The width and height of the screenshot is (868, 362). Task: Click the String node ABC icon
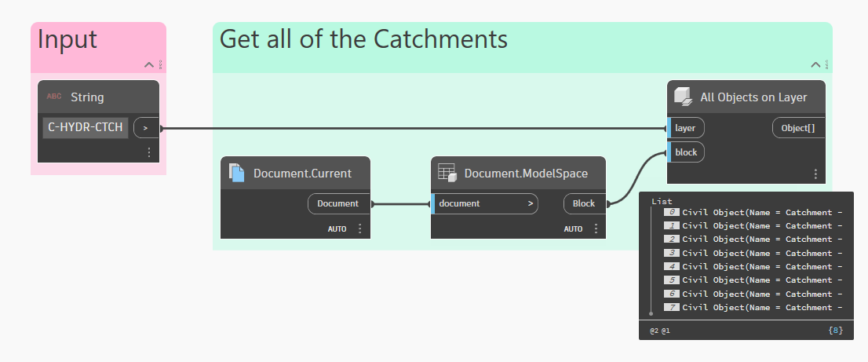click(x=54, y=97)
